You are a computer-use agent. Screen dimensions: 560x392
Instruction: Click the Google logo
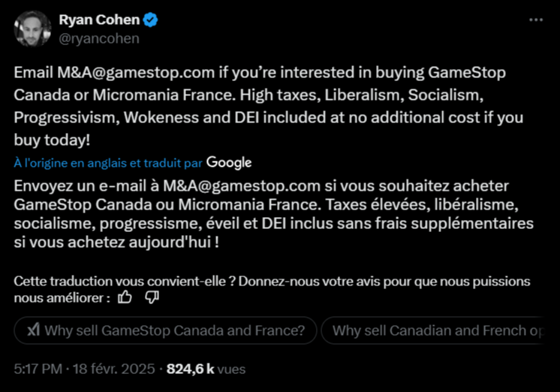(x=229, y=162)
